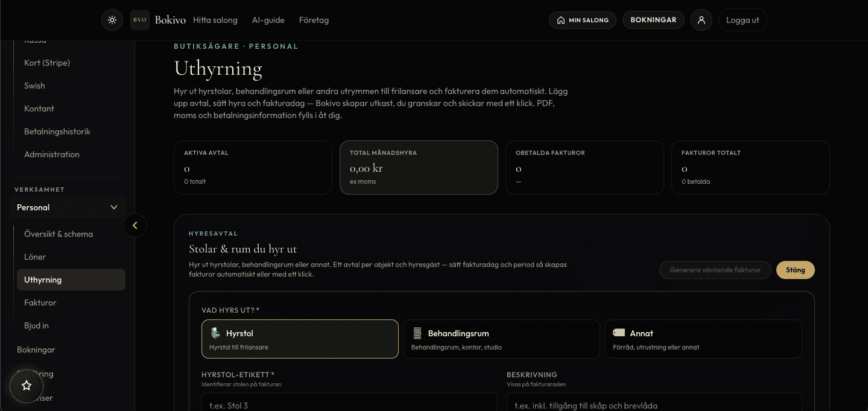
Task: Open Översikt & schema in sidebar
Action: (71, 234)
